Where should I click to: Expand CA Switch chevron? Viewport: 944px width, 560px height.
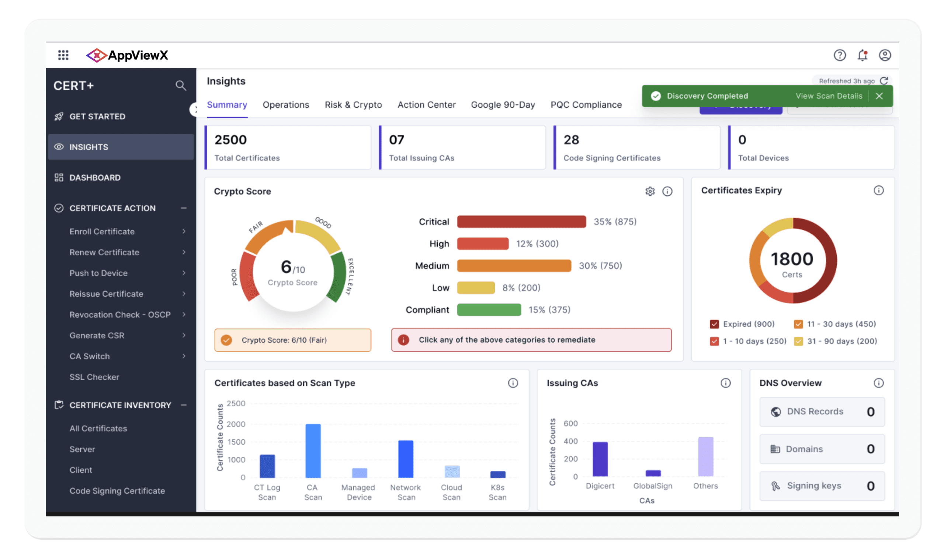coord(184,356)
